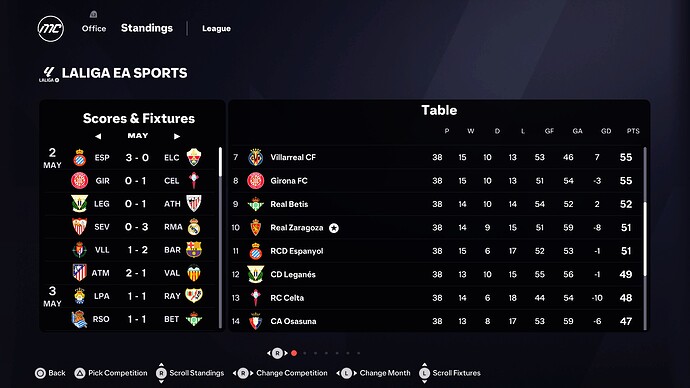Screen dimensions: 690x388
Task: Select the Atlético Madrid crest in fixtures
Action: coord(79,273)
